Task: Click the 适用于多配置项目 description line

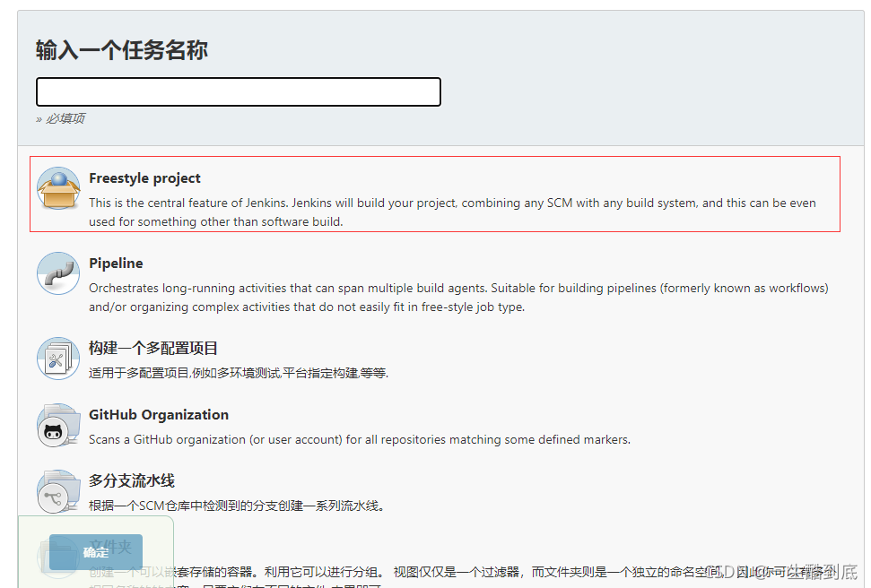Action: tap(239, 373)
